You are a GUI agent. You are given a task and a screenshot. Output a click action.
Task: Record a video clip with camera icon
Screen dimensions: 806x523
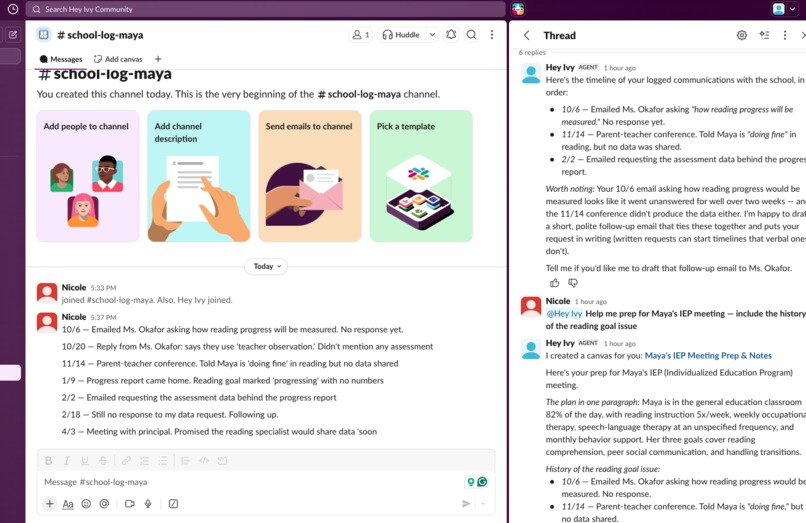[130, 504]
